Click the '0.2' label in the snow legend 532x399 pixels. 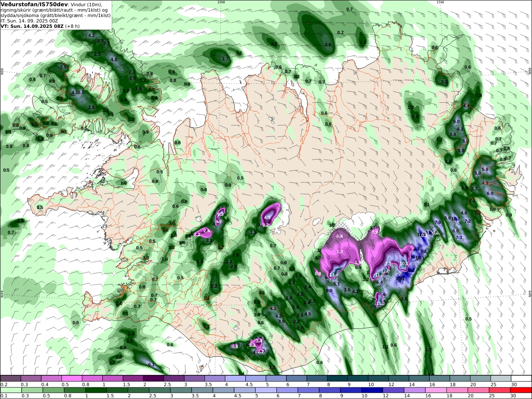coord(4,384)
